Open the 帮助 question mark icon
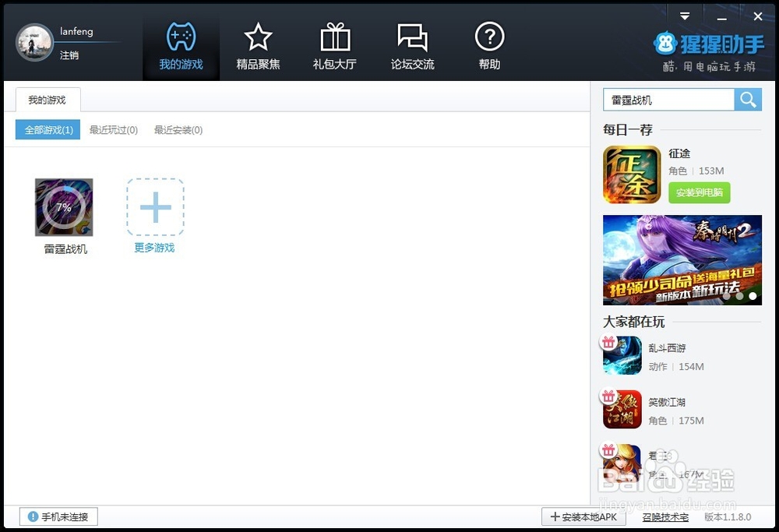The image size is (779, 532). (489, 37)
